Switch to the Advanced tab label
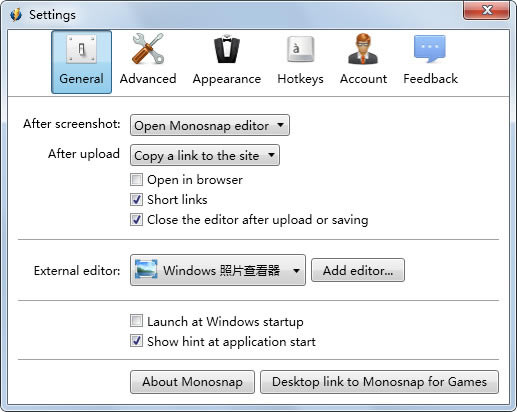The width and height of the screenshot is (517, 412). [148, 79]
